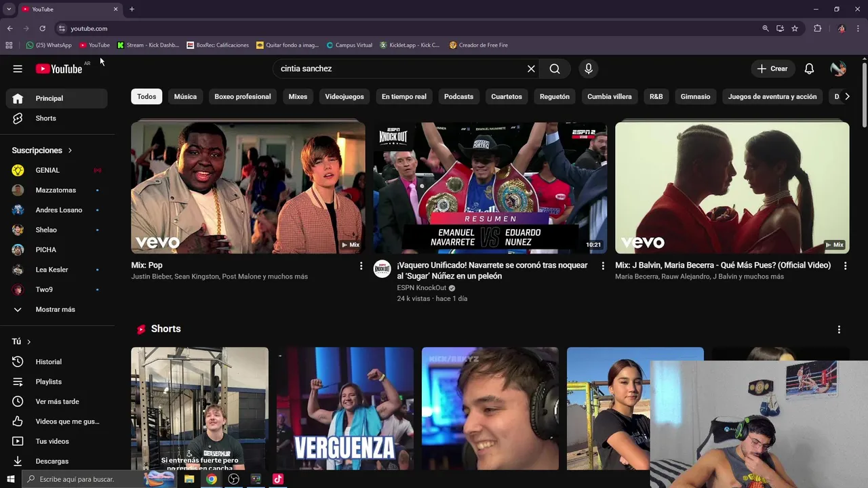Open Two9 channel subscription

point(57,289)
